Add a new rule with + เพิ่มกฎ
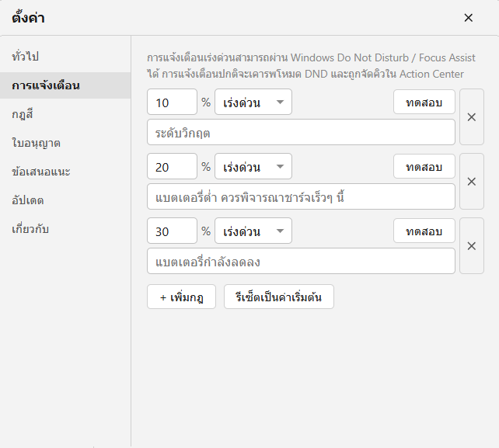499x448 pixels. point(181,297)
